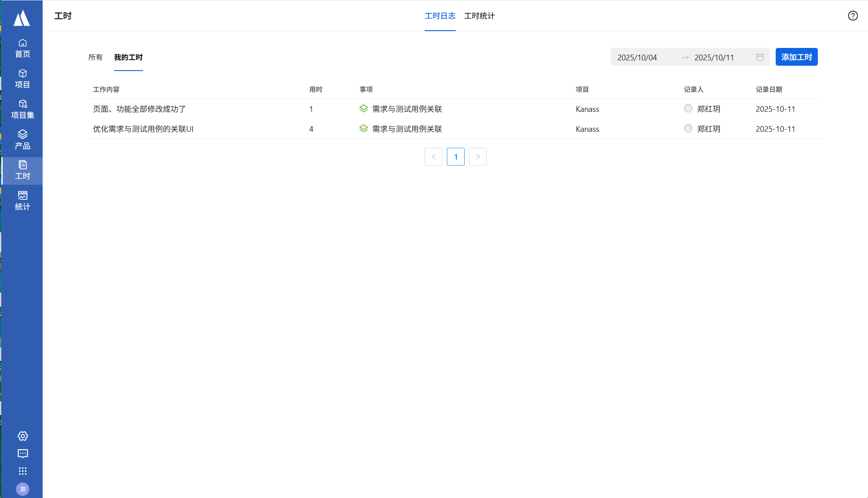
Task: Click 添加工时 button
Action: click(x=796, y=57)
